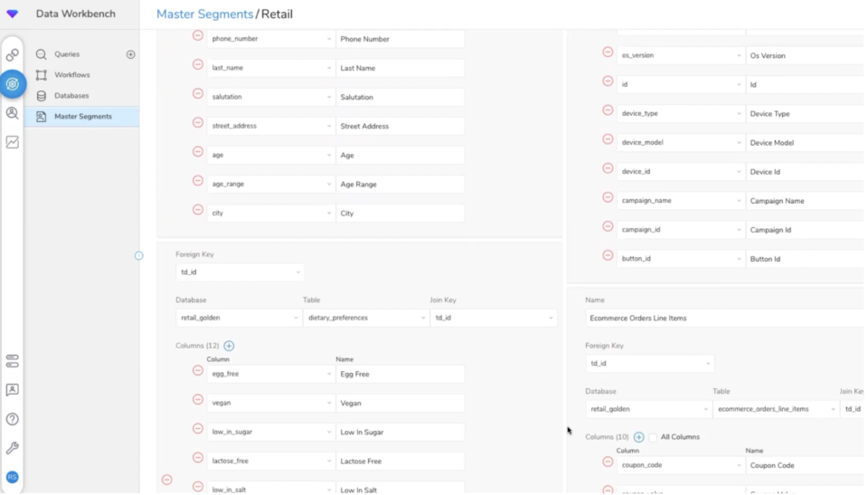Open the Integrations hub sidebar icon

click(12, 54)
